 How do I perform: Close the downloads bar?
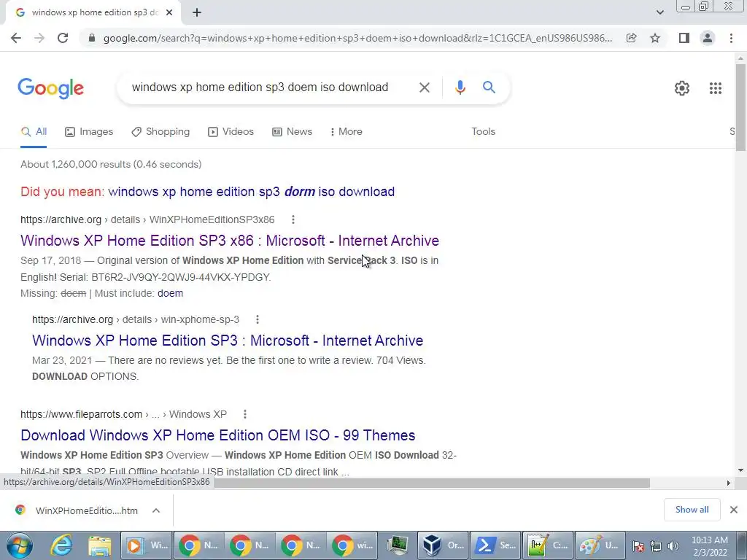click(x=734, y=510)
